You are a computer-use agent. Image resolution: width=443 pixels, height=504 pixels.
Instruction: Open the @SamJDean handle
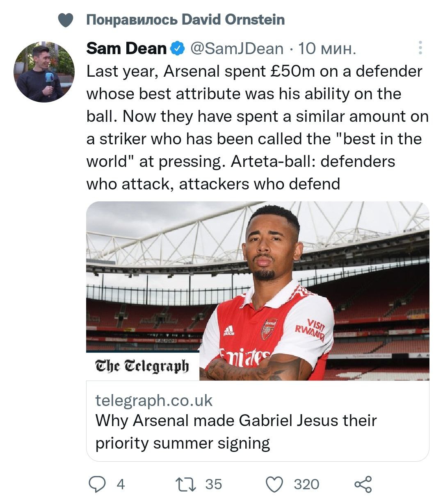pos(237,49)
